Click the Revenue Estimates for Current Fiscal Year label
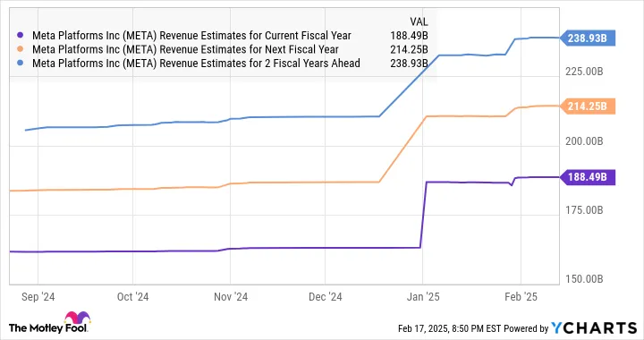 point(191,36)
